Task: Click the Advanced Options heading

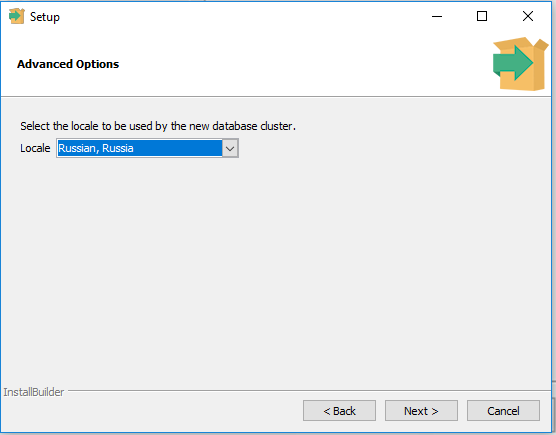Action: pos(68,64)
